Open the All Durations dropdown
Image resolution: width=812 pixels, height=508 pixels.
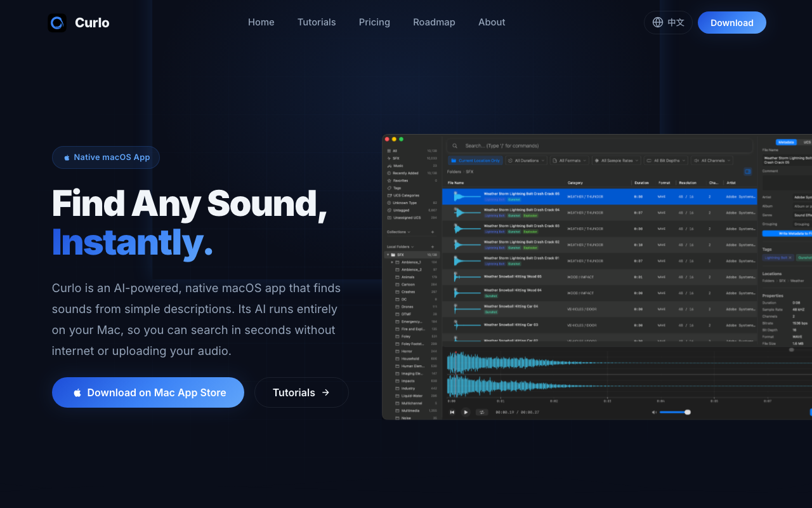(527, 161)
